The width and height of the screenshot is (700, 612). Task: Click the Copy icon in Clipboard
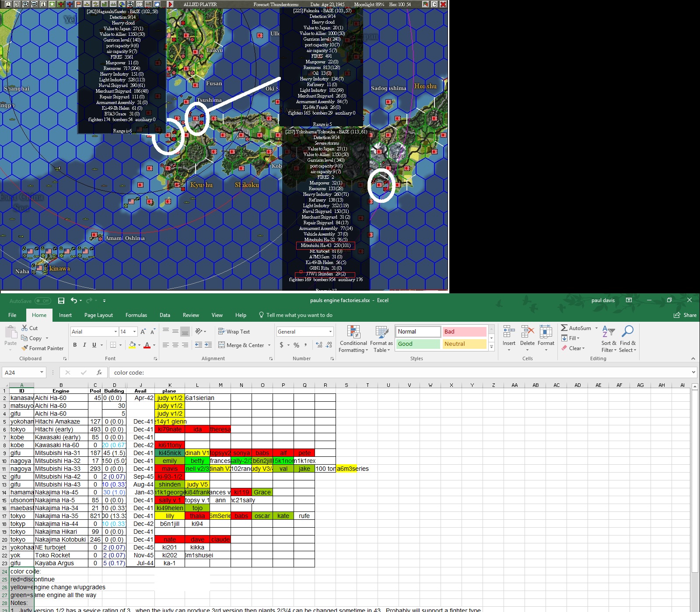tap(24, 338)
